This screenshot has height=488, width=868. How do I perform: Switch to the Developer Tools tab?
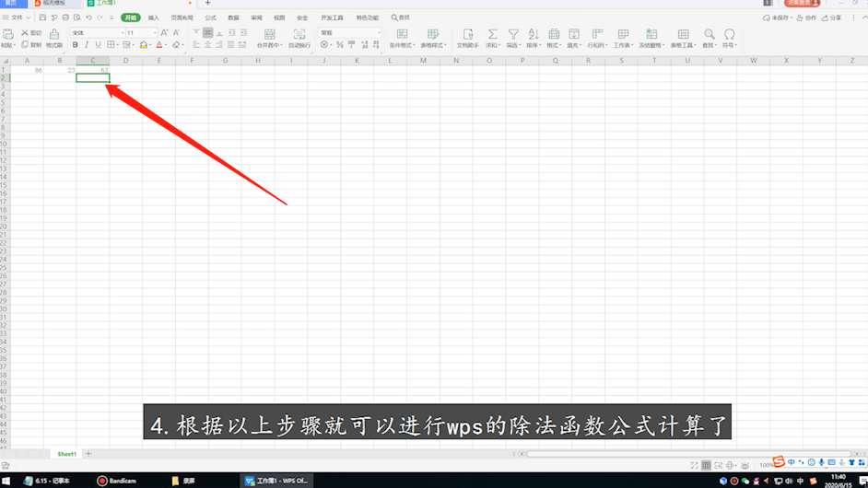[332, 17]
